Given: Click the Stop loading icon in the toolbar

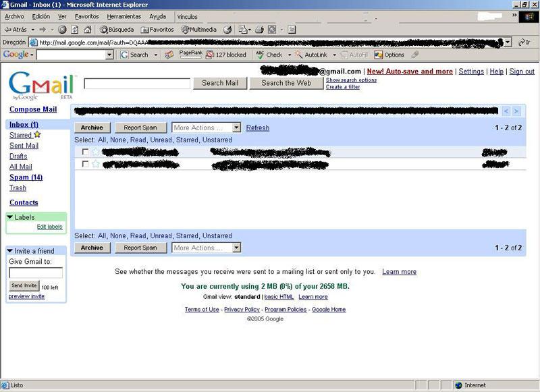Looking at the screenshot, I should pos(63,30).
